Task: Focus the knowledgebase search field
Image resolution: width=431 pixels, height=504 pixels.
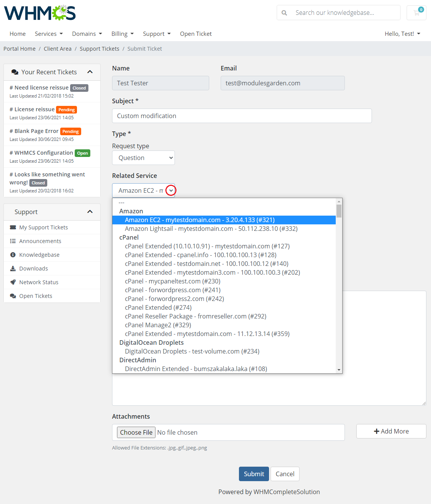Action: pos(346,13)
